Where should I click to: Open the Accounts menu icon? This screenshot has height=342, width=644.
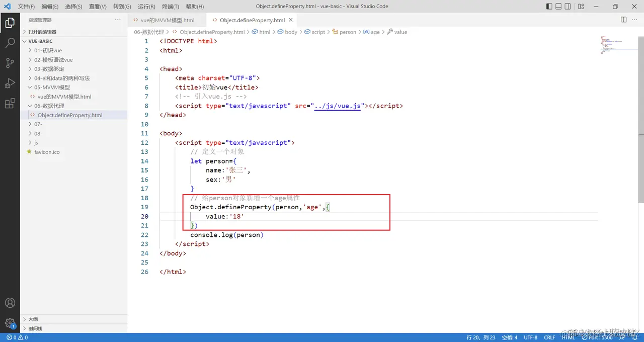(x=10, y=303)
